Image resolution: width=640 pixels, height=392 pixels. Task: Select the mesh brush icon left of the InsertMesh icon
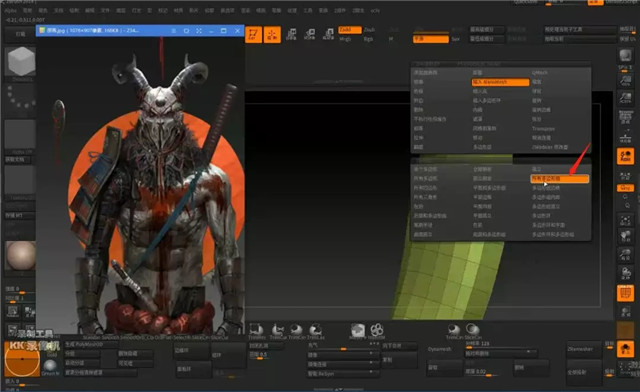[x=358, y=330]
